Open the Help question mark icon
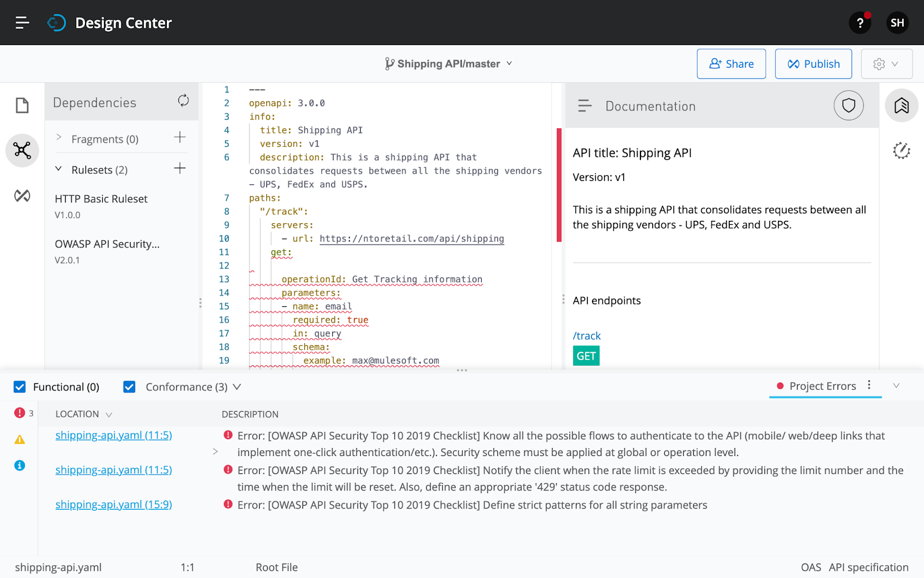The height and width of the screenshot is (578, 924). pyautogui.click(x=860, y=23)
